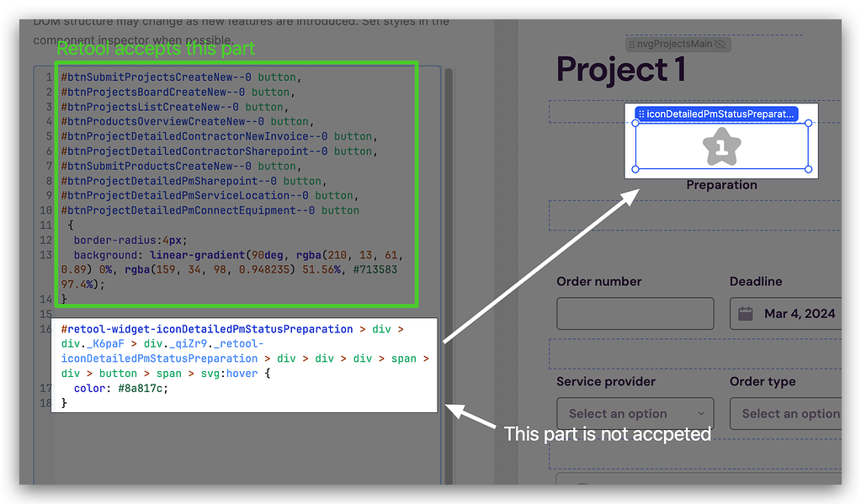Open the Order type dropdown
This screenshot has width=861, height=504.
[x=791, y=413]
